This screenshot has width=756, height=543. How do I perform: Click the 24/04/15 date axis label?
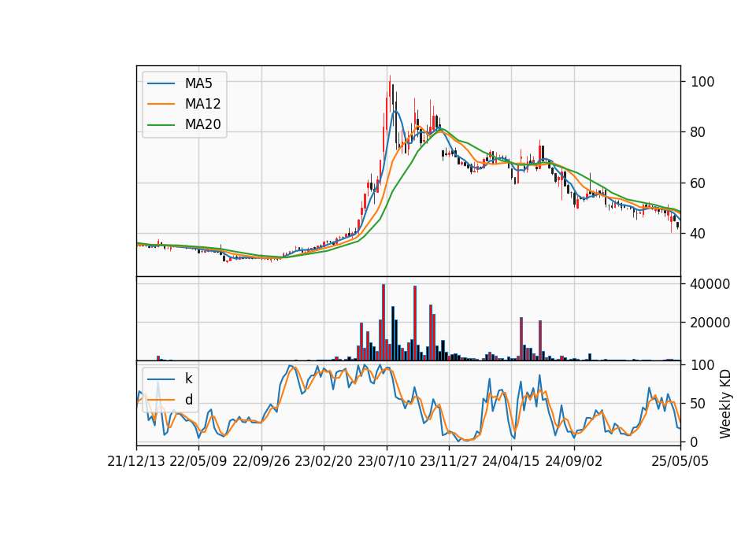[x=511, y=461]
